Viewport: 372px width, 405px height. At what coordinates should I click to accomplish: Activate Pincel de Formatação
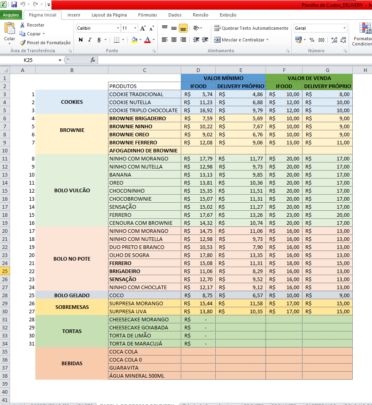click(45, 43)
